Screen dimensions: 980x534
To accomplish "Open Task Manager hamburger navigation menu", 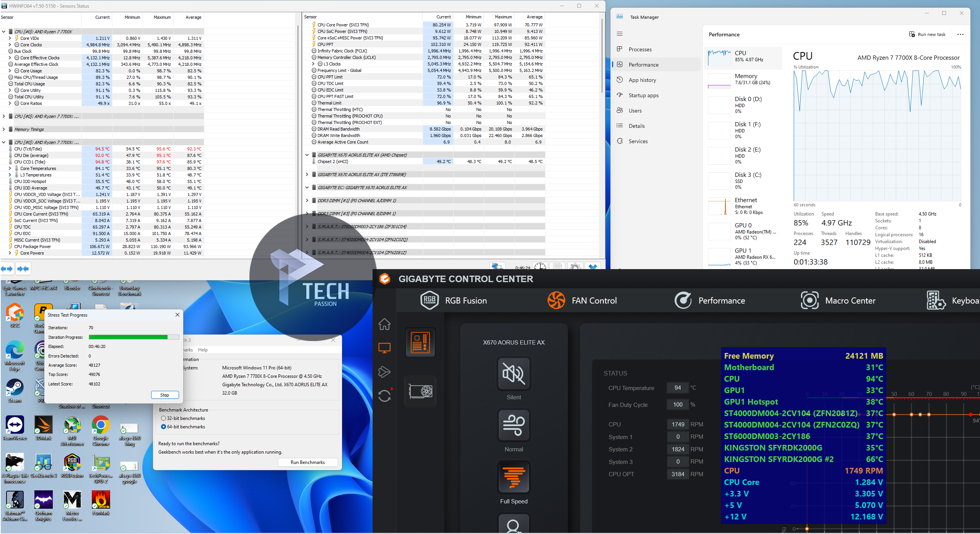I will click(620, 34).
